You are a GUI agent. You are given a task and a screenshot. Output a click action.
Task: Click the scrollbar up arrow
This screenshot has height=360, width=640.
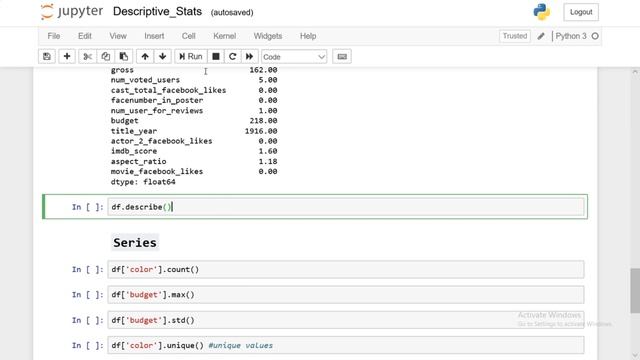(635, 72)
